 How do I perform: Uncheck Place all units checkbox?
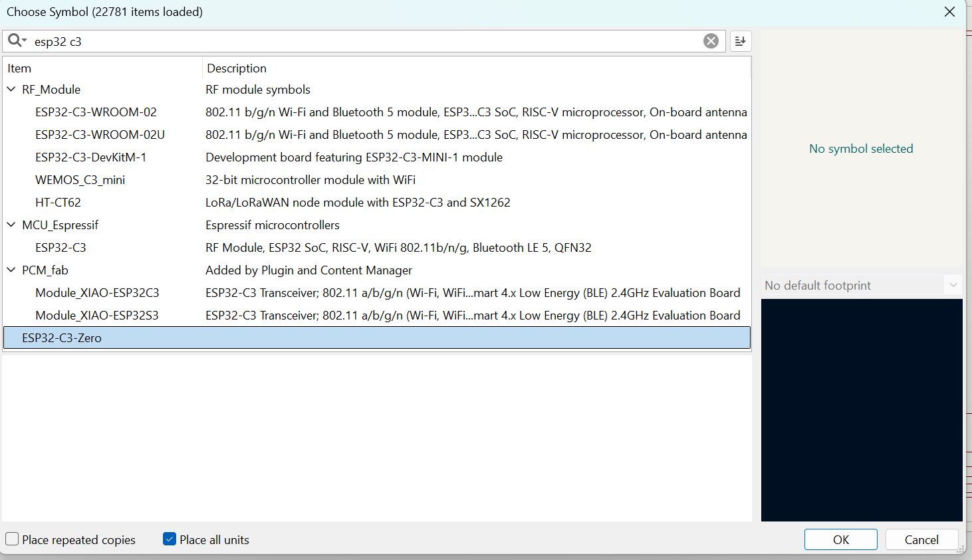click(170, 539)
